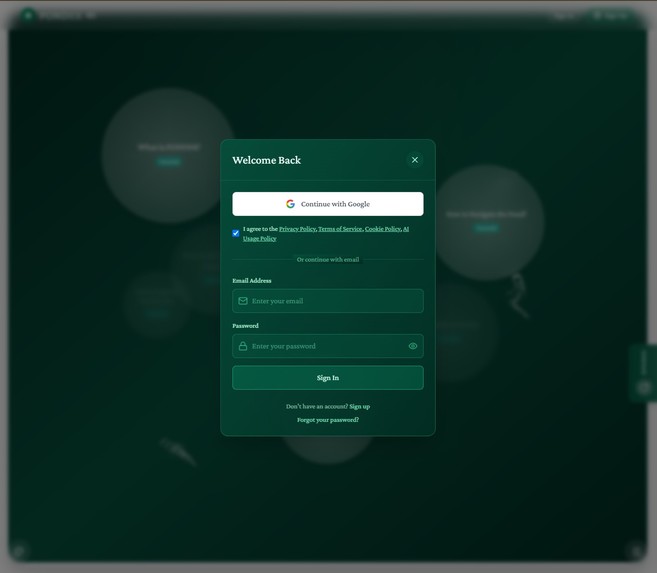Open the Cookie Policy link

coord(383,229)
